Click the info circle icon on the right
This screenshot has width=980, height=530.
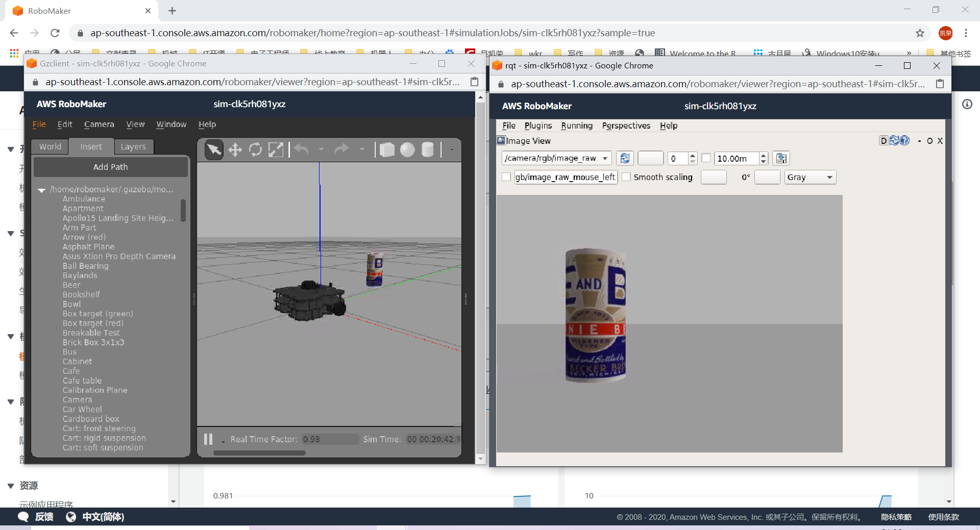pyautogui.click(x=967, y=104)
